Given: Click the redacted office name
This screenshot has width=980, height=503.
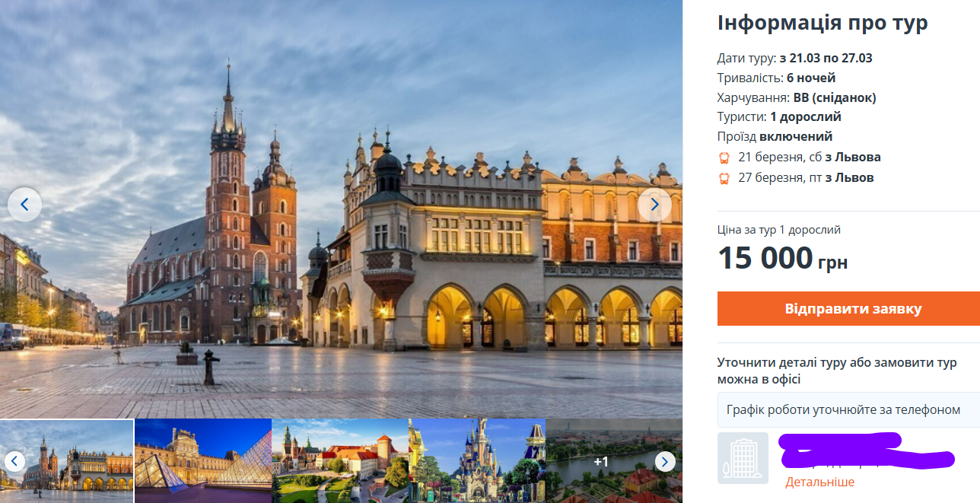Looking at the screenshot, I should point(867,450).
